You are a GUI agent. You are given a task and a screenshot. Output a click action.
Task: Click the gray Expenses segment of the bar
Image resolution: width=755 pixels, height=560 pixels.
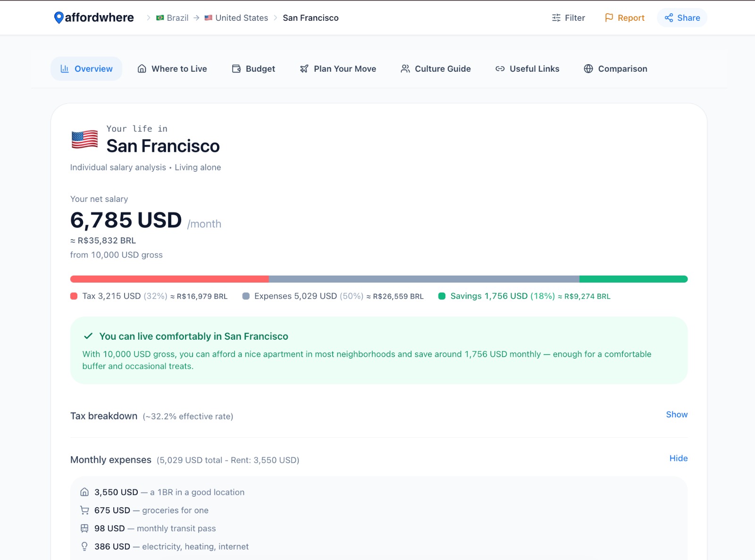point(424,279)
